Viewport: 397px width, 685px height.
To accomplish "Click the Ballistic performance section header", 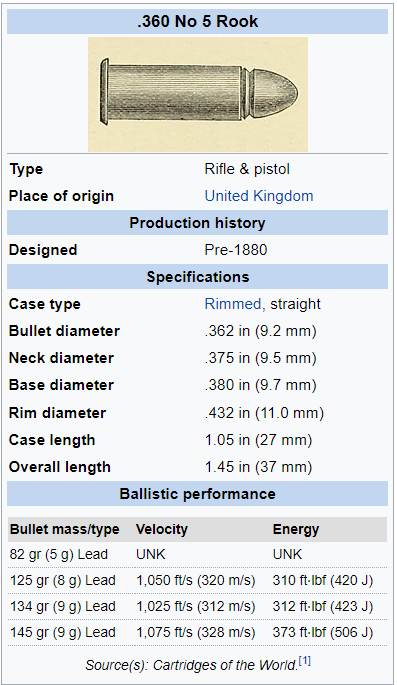I will (197, 494).
